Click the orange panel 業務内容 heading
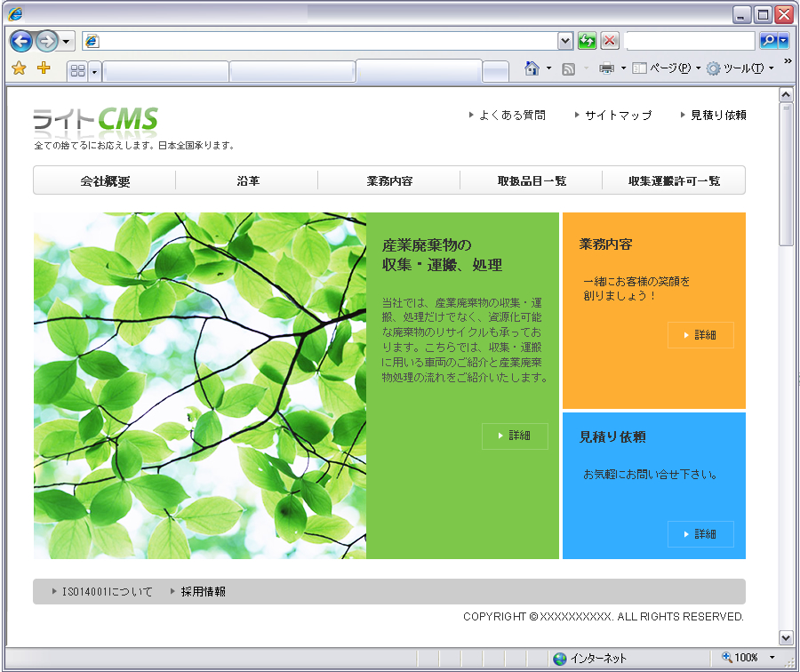800x672 pixels. pyautogui.click(x=605, y=244)
